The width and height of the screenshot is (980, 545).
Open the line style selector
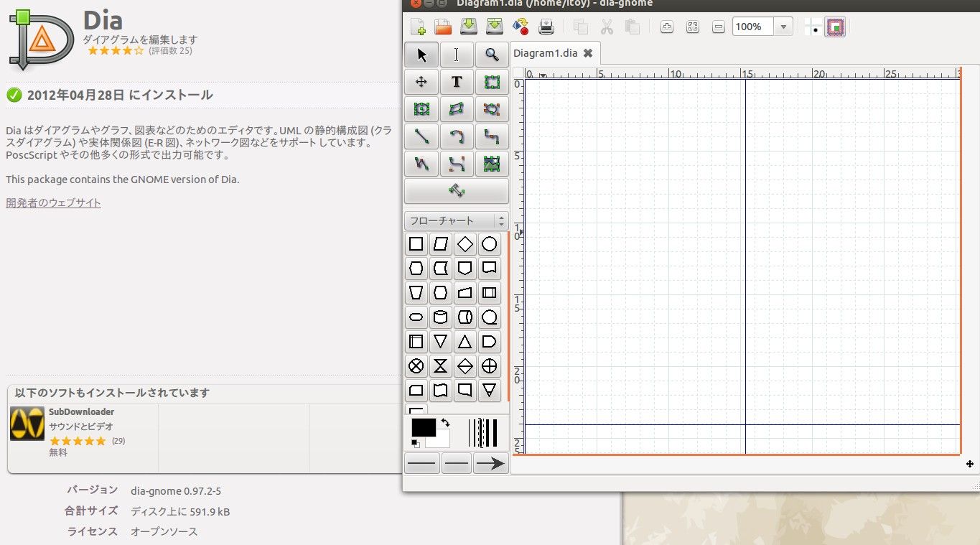pos(457,463)
